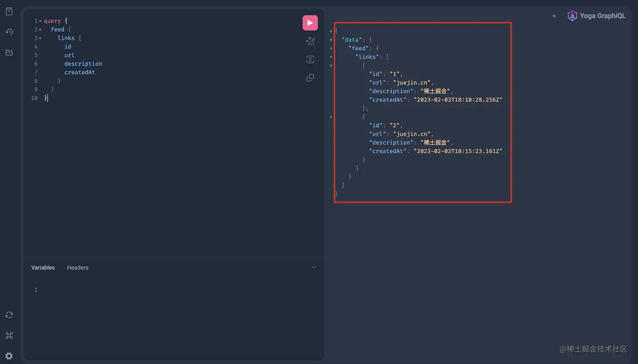Collapse the response link object with id "1"

pyautogui.click(x=331, y=66)
